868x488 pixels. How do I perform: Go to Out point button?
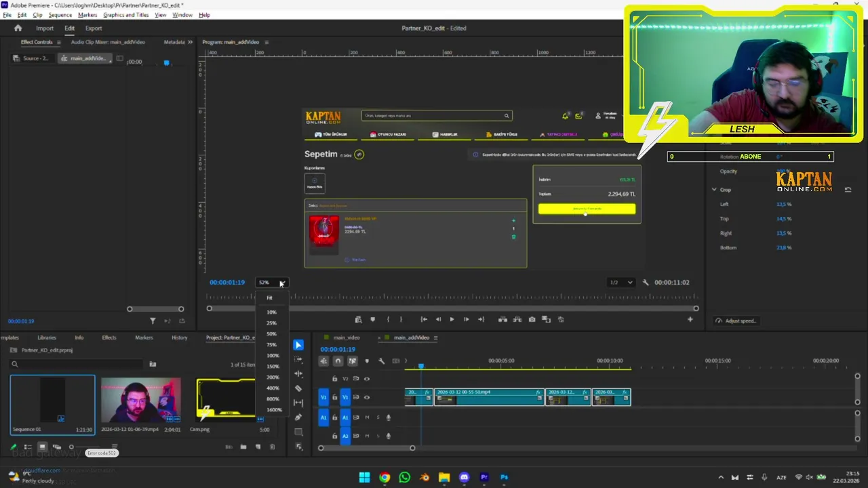[481, 319]
